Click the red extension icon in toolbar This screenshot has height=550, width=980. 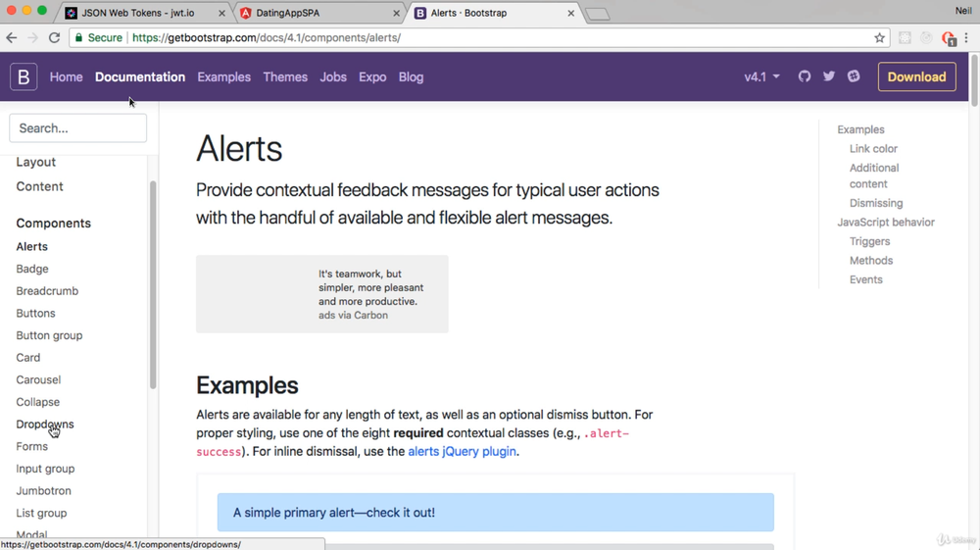[948, 38]
